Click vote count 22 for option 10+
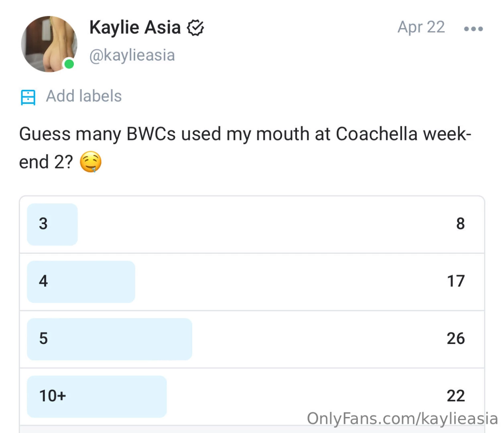Screen dimensions: 504x433 click(x=456, y=396)
